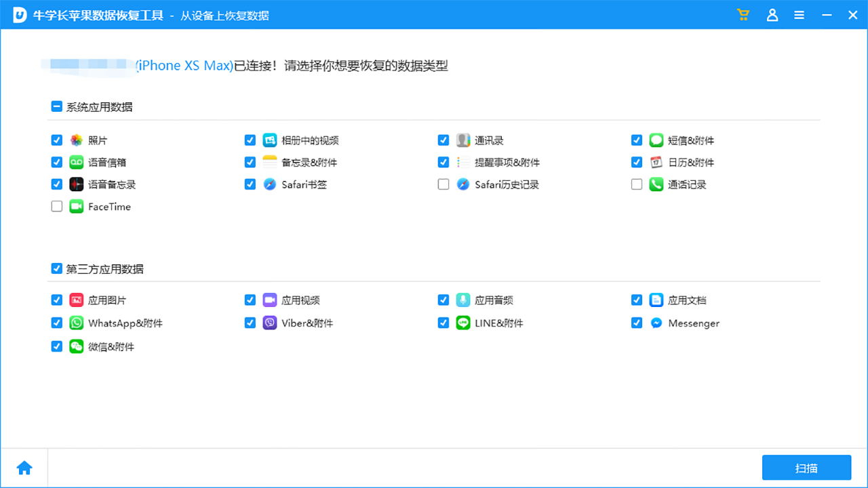
Task: Click the home icon at bottom left
Action: coord(24,467)
